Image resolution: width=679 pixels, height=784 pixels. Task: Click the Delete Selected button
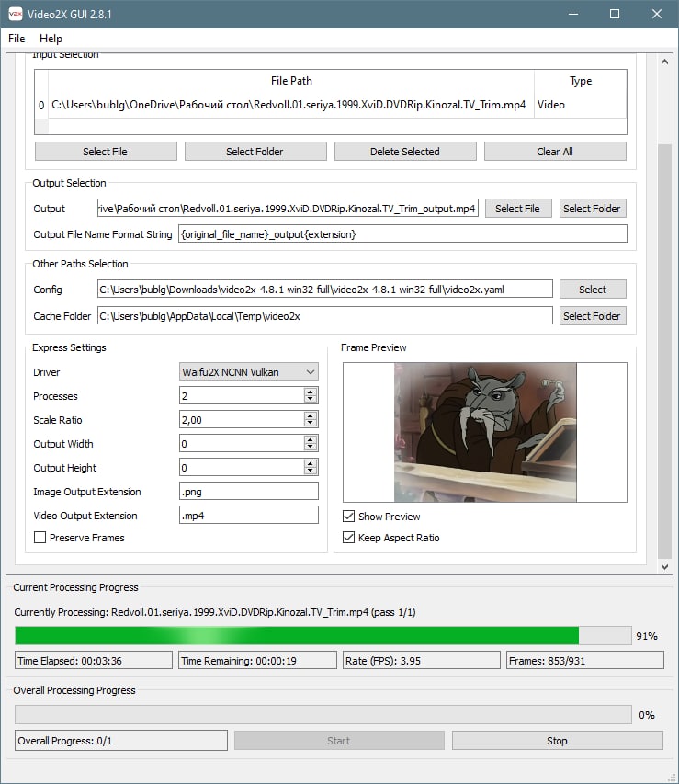[405, 152]
